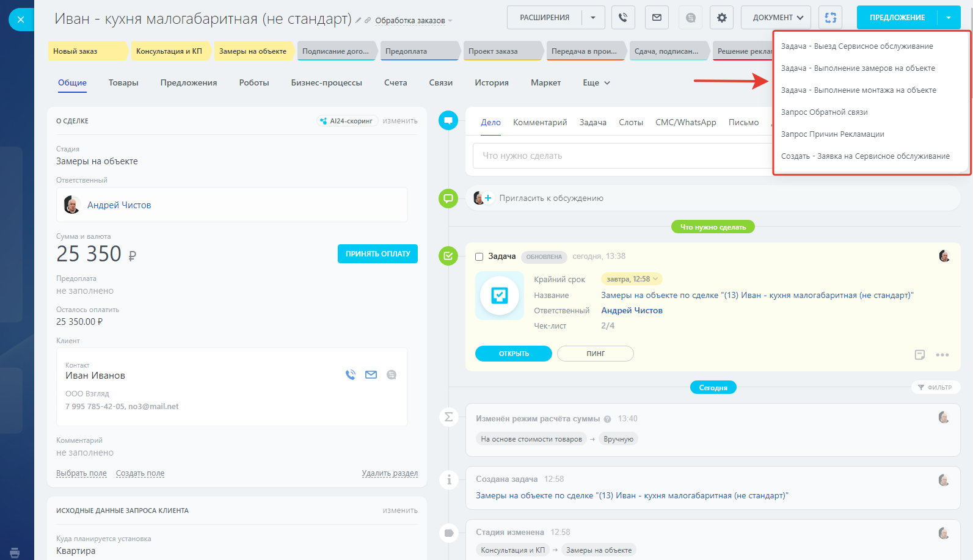Change deadline via завтра, 12:58 dropdown

pyautogui.click(x=632, y=279)
